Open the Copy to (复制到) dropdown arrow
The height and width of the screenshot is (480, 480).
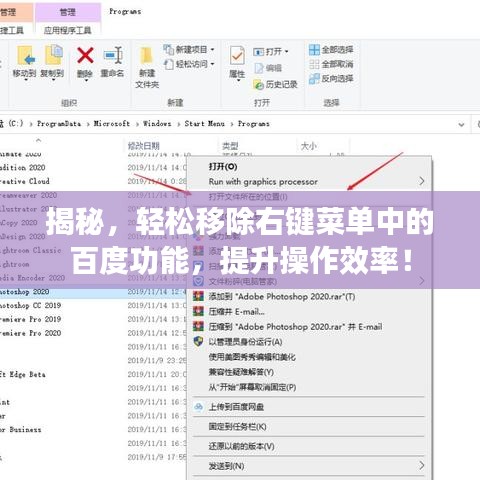(x=53, y=80)
